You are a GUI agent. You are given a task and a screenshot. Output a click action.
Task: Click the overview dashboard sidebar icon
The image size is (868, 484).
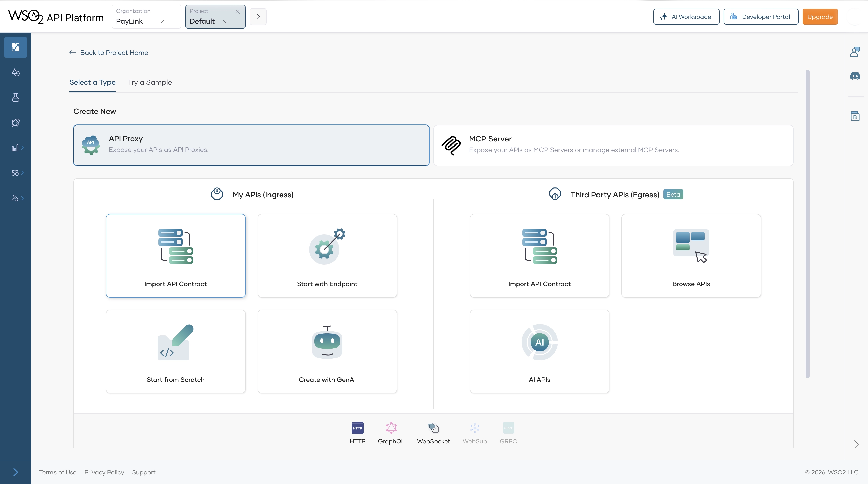16,47
